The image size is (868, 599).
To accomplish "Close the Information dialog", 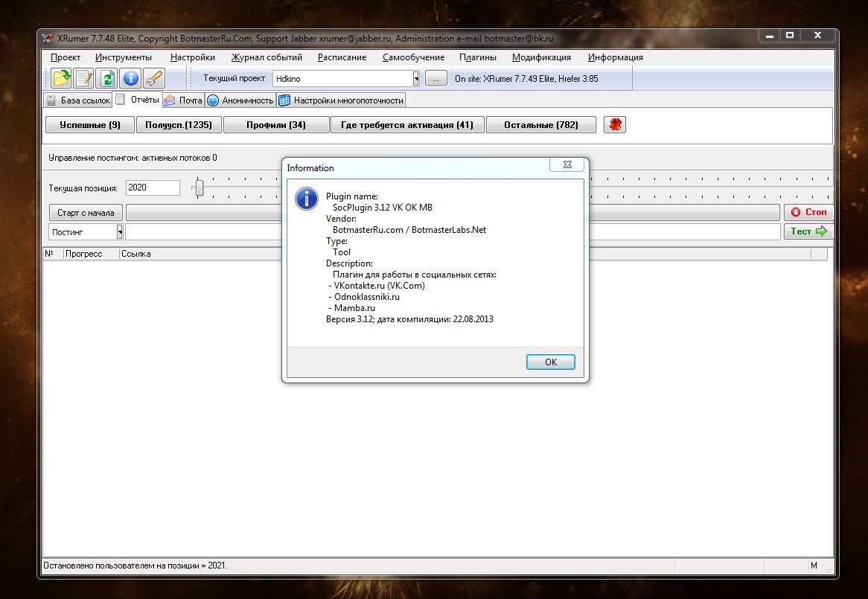I will click(567, 164).
